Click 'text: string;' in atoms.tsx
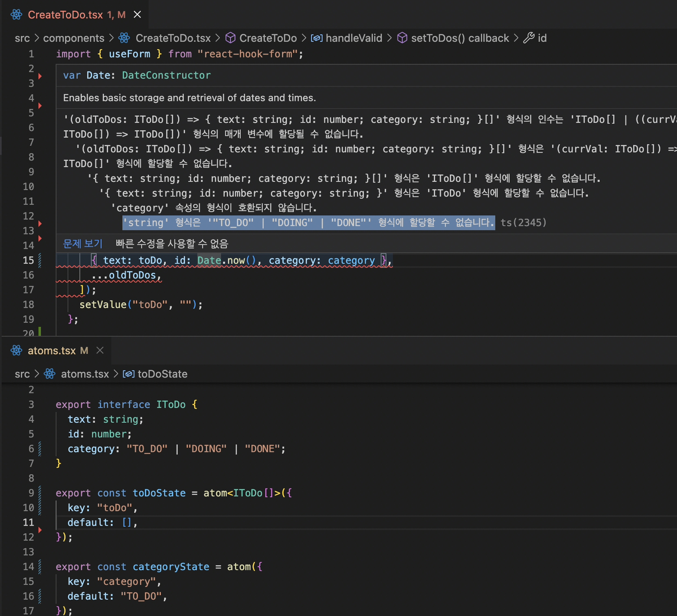 106,419
